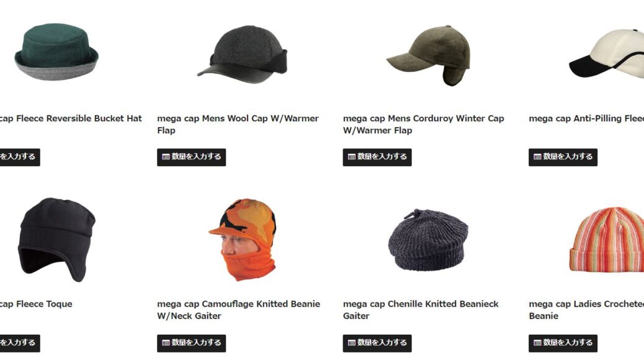Click quantity button under Camouflage Knitted Beanie
The height and width of the screenshot is (357, 644).
[x=191, y=343]
